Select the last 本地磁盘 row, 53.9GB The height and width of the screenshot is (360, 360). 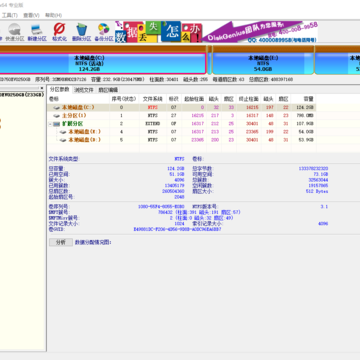click(182, 140)
